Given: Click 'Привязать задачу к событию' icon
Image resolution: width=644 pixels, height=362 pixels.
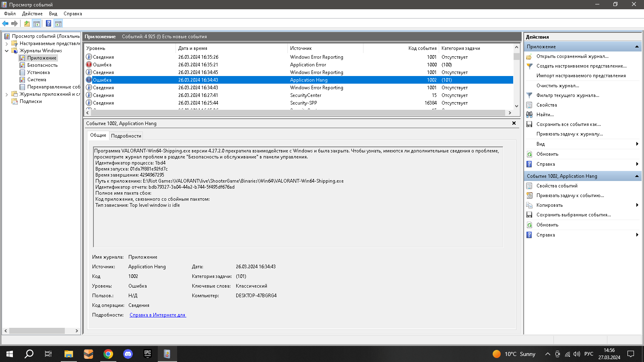Looking at the screenshot, I should coord(529,195).
